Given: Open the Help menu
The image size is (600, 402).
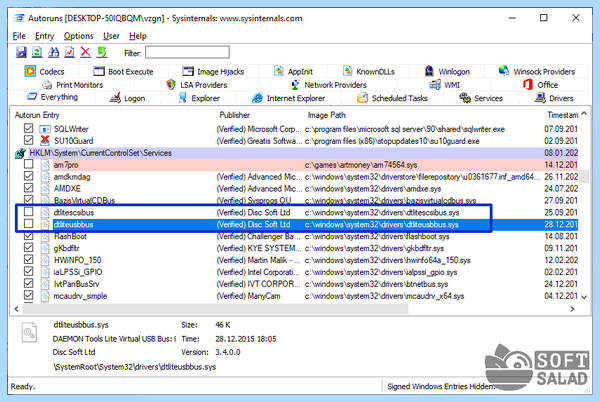Looking at the screenshot, I should point(138,36).
